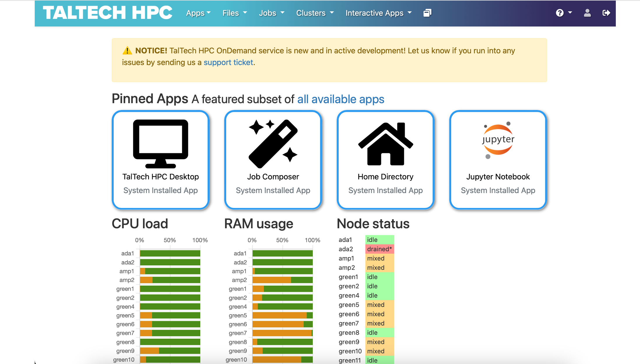Open the all available apps link

click(x=341, y=99)
